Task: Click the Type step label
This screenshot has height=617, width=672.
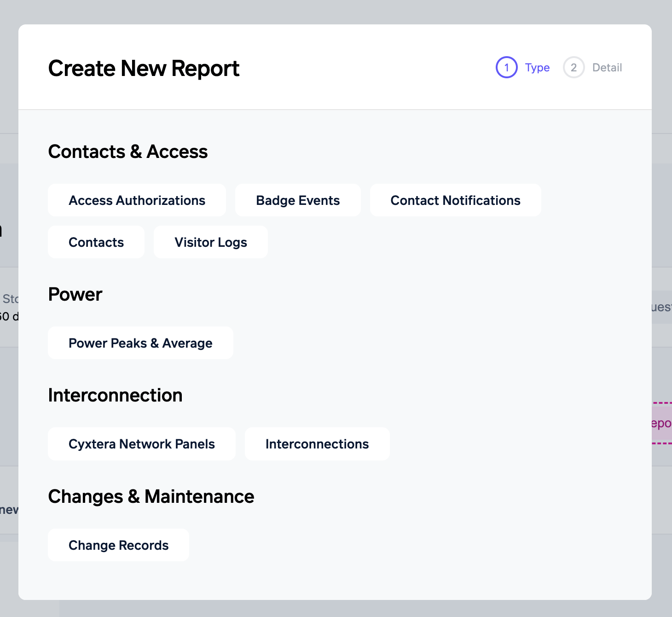Action: pos(537,68)
